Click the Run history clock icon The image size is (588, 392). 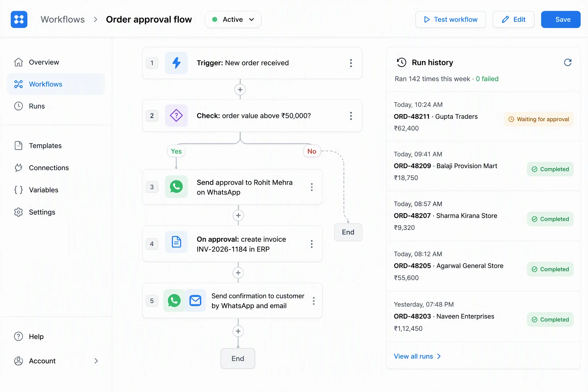point(401,62)
